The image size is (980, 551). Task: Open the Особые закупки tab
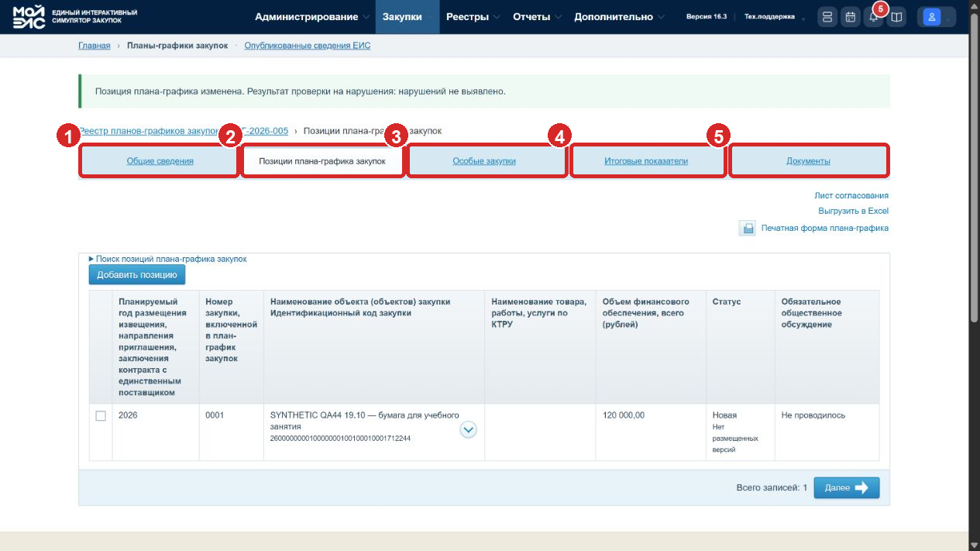point(484,161)
